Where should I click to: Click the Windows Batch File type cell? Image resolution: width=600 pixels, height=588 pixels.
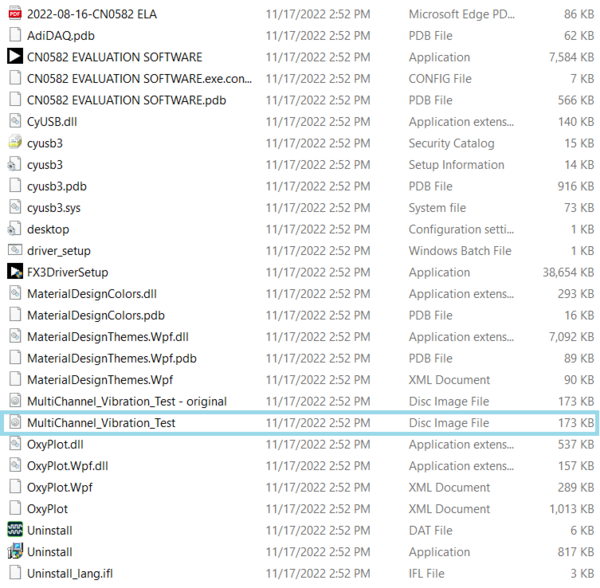click(460, 251)
